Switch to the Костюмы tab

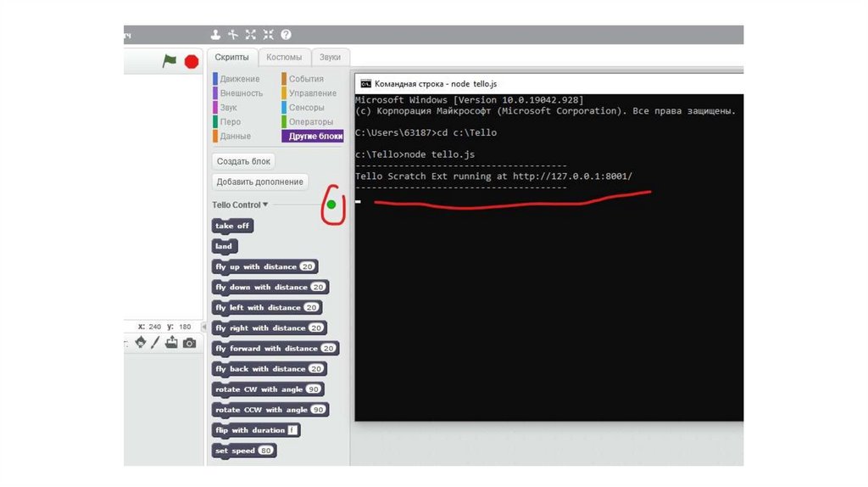(284, 57)
